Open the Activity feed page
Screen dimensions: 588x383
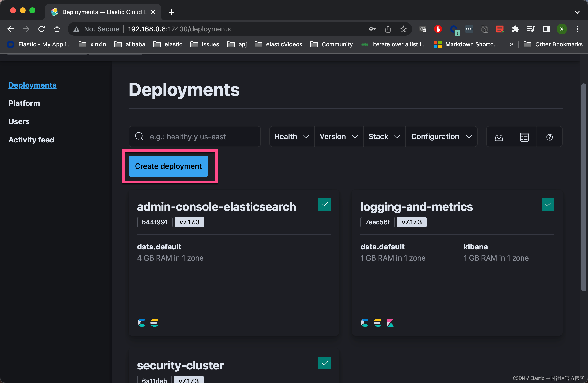point(31,140)
